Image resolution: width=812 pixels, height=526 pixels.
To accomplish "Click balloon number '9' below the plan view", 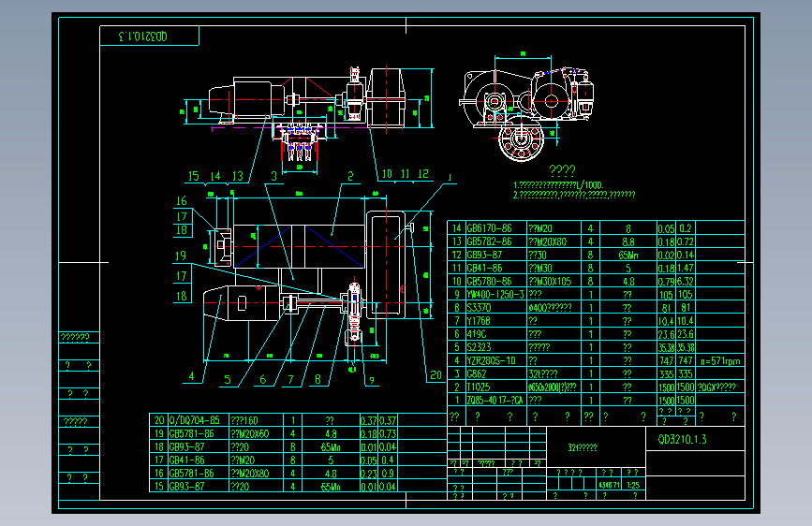I will (x=371, y=381).
